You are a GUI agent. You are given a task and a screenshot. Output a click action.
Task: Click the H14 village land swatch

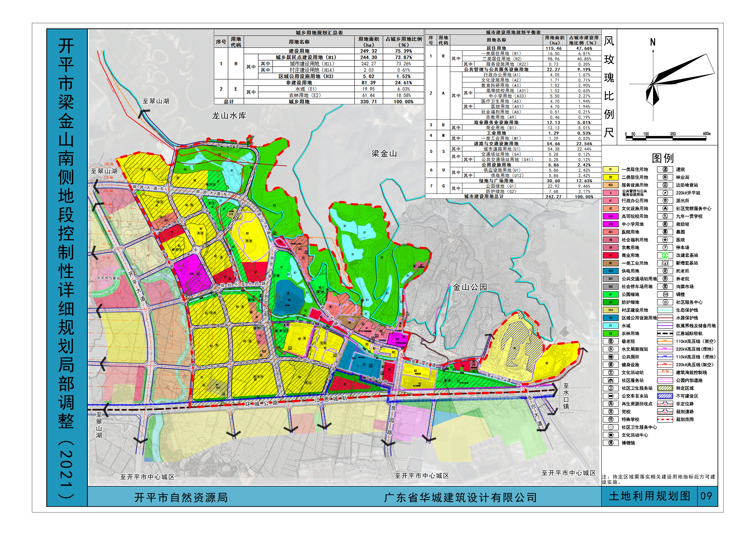(611, 310)
